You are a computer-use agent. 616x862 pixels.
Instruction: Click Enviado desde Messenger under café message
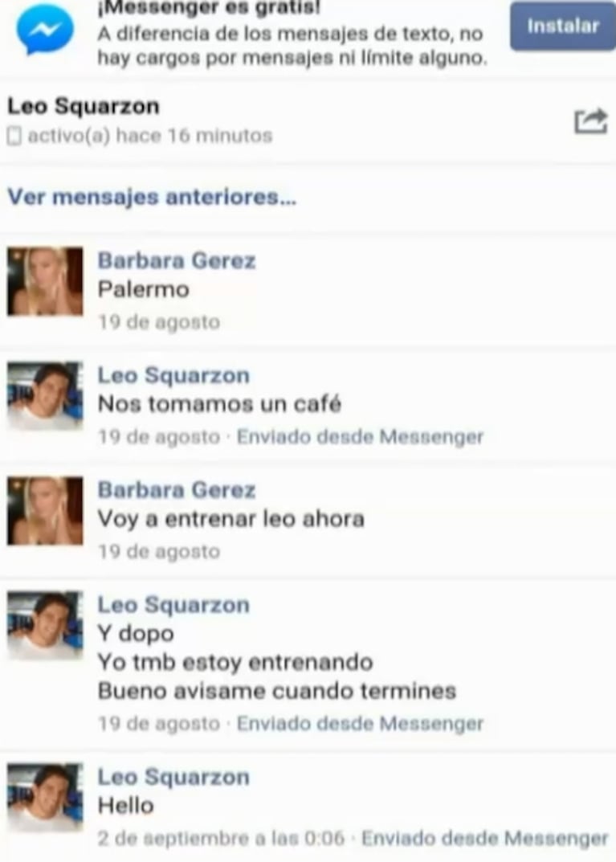[360, 437]
